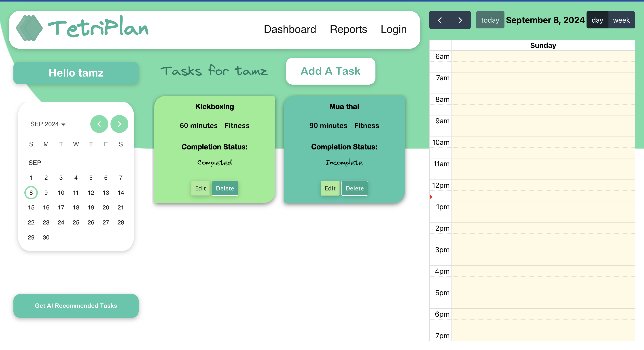The height and width of the screenshot is (350, 644).
Task: Edit the Mua thai task
Action: click(x=330, y=188)
